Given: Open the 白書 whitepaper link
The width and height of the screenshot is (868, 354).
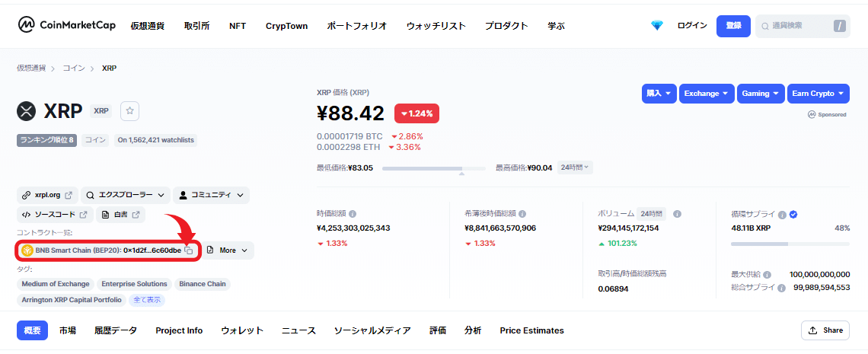Looking at the screenshot, I should tap(120, 215).
